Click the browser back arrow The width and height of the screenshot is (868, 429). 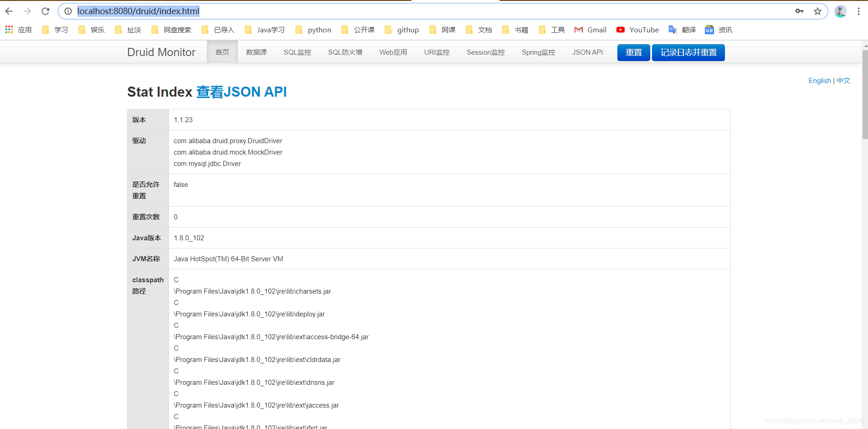pyautogui.click(x=9, y=11)
